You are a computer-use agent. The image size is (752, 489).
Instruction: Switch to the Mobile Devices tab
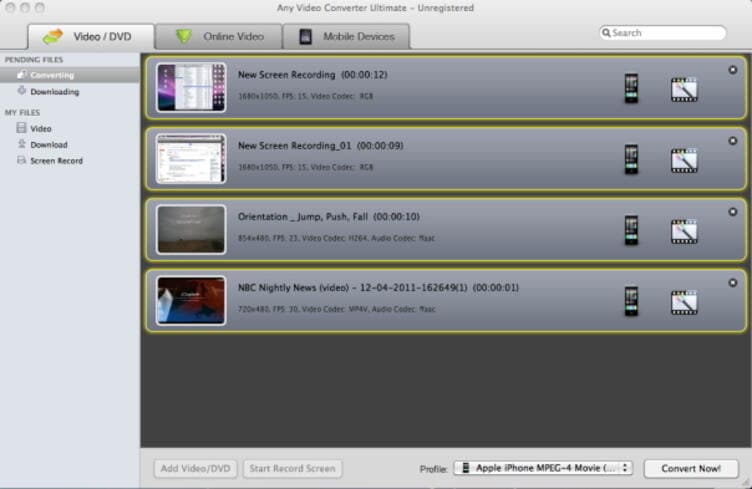(347, 36)
